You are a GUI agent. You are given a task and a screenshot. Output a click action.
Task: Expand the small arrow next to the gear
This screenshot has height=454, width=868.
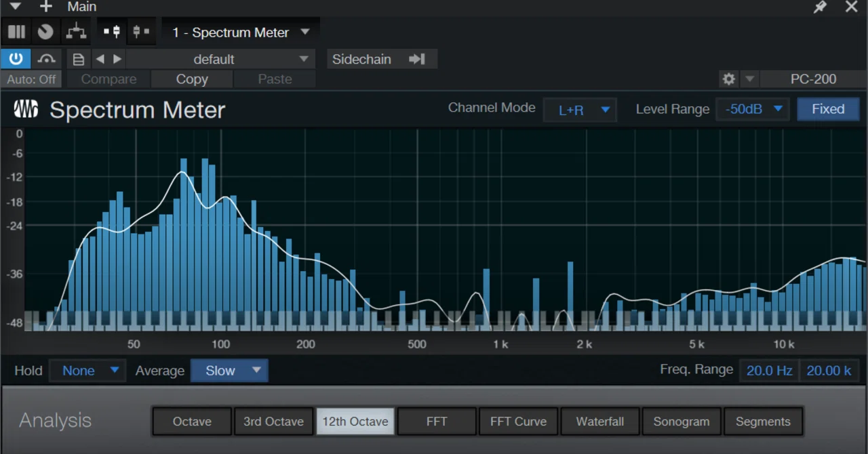click(x=749, y=79)
